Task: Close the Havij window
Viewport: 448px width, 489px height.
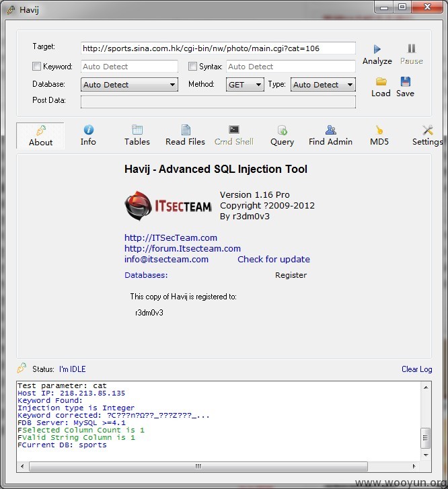Action: (x=427, y=7)
